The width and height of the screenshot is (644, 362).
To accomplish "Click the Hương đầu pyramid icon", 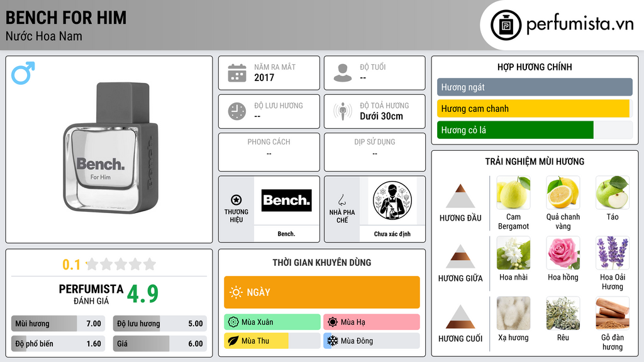I will pos(460,196).
